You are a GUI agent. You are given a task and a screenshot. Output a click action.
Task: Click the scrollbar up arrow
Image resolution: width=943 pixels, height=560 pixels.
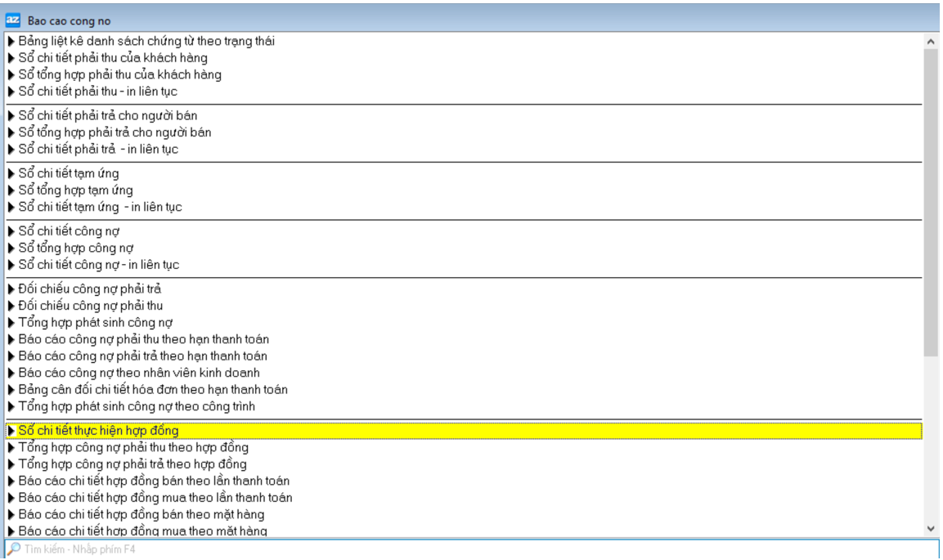pyautogui.click(x=932, y=40)
